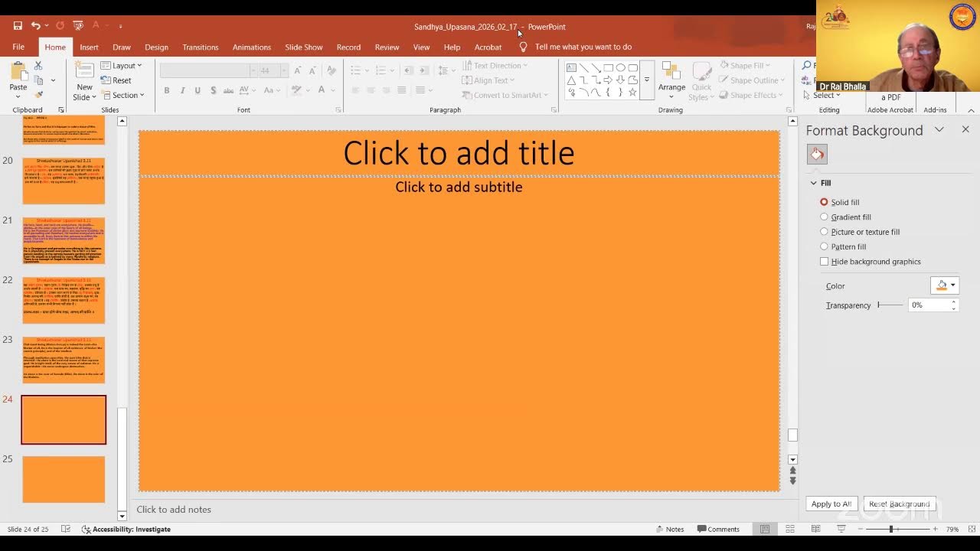
Task: Select slide 25 thumbnail
Action: (x=64, y=480)
